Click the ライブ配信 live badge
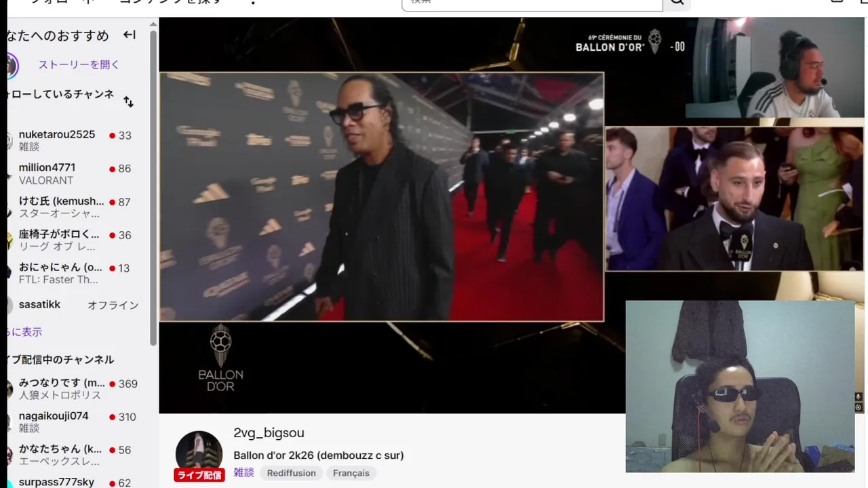The height and width of the screenshot is (488, 868). (x=199, y=475)
